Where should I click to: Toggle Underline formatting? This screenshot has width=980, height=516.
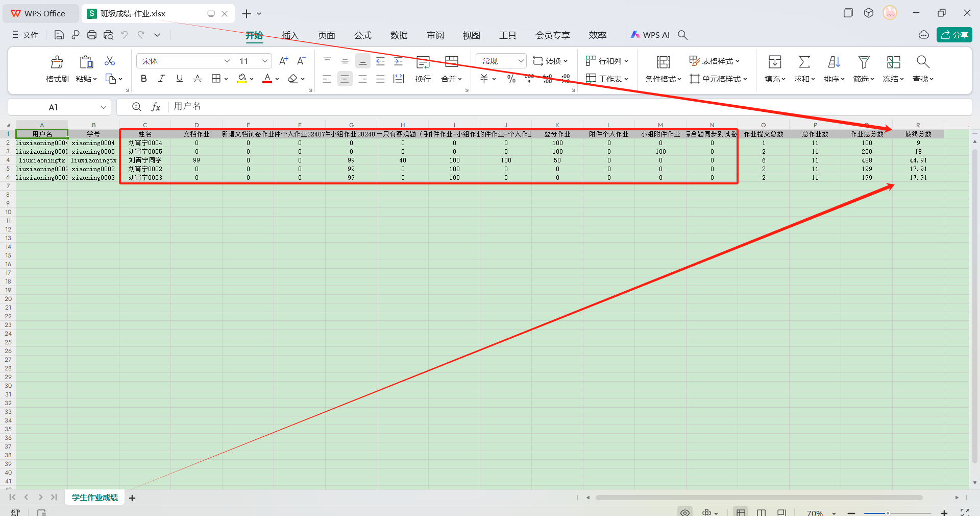click(179, 79)
